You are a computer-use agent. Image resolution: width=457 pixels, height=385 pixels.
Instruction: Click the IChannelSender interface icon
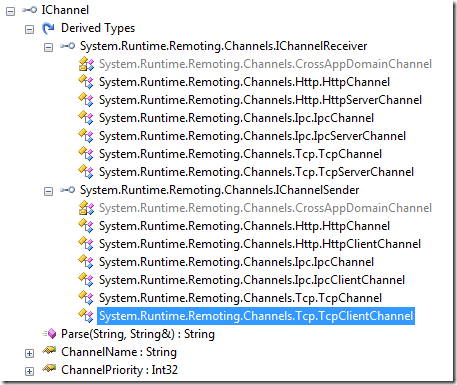tap(67, 190)
